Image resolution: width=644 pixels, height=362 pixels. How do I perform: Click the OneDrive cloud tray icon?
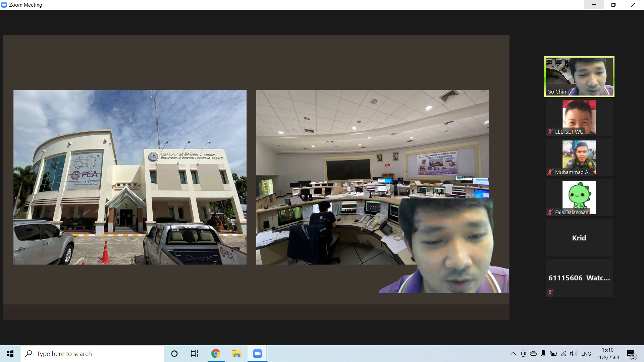coord(533,354)
